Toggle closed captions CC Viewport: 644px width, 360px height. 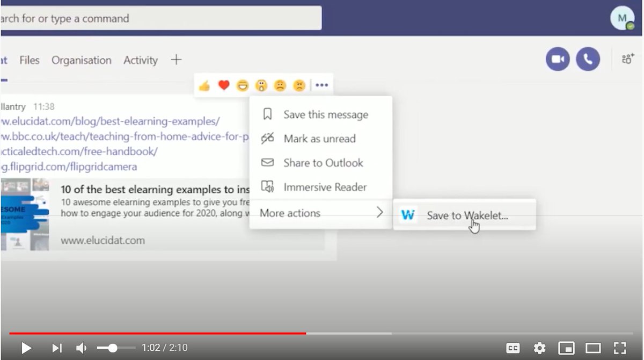click(x=513, y=348)
